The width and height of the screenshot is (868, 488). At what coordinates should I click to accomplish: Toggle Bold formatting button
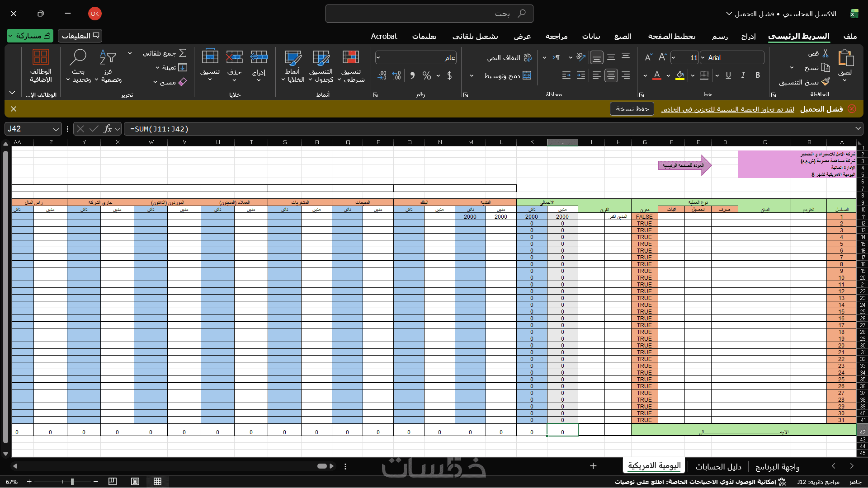(758, 75)
